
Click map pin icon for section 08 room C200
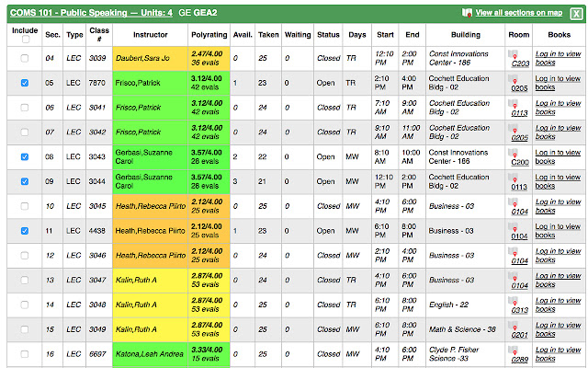click(x=513, y=154)
